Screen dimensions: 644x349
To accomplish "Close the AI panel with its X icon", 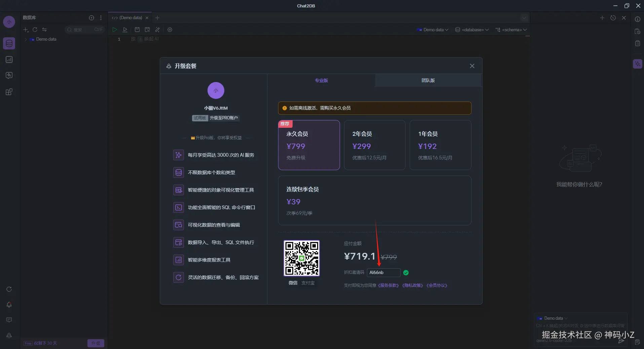I will pyautogui.click(x=624, y=18).
